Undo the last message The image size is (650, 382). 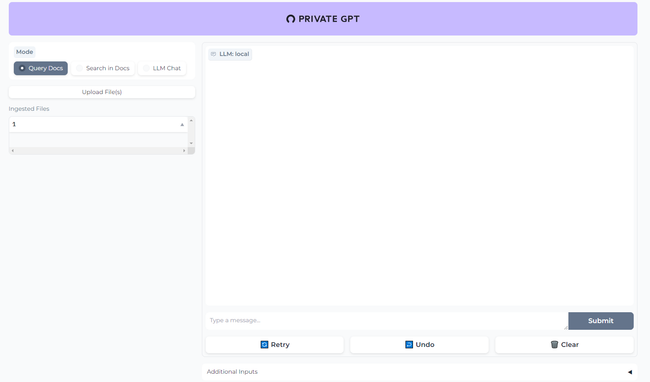420,345
